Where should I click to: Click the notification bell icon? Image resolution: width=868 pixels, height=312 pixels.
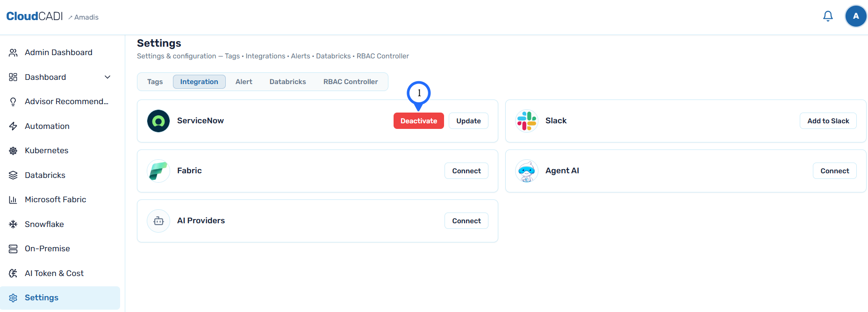[828, 16]
